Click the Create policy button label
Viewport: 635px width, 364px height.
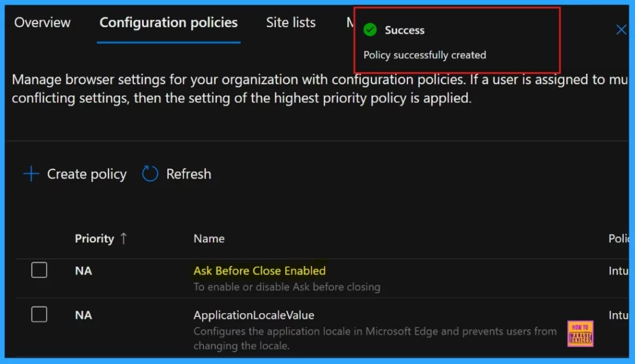(87, 174)
